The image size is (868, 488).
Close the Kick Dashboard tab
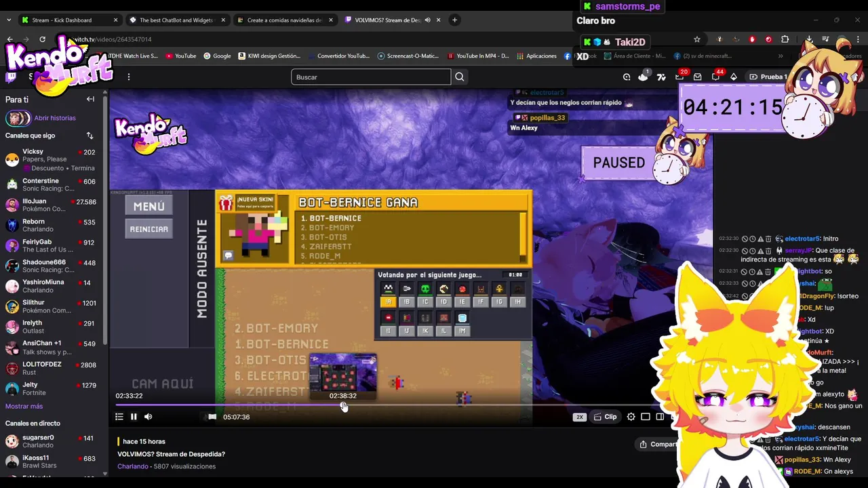115,20
